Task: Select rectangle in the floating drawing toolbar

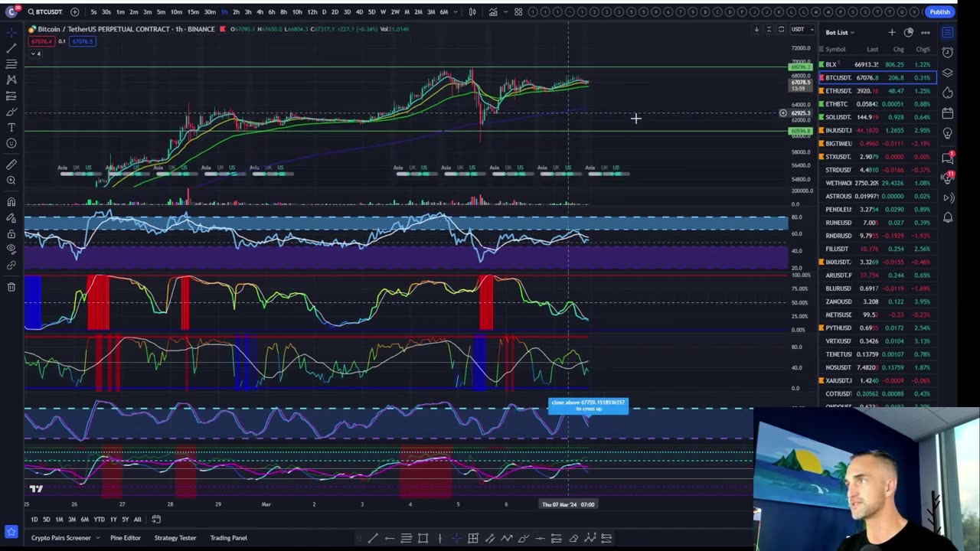Action: 423,539
